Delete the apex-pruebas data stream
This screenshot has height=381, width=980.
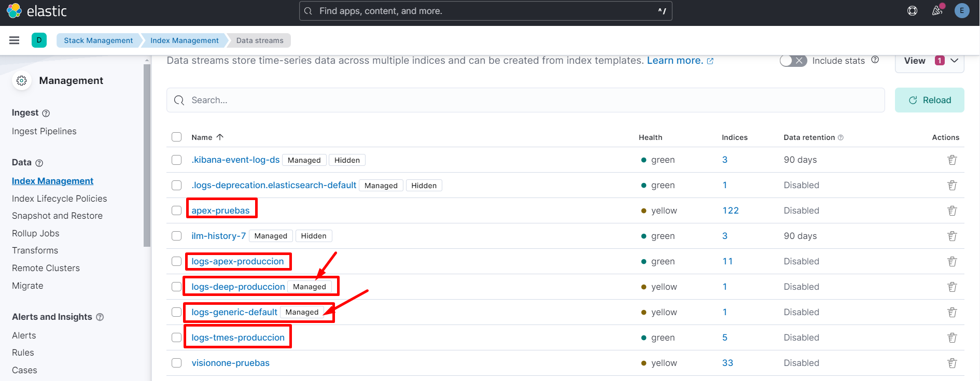point(952,210)
